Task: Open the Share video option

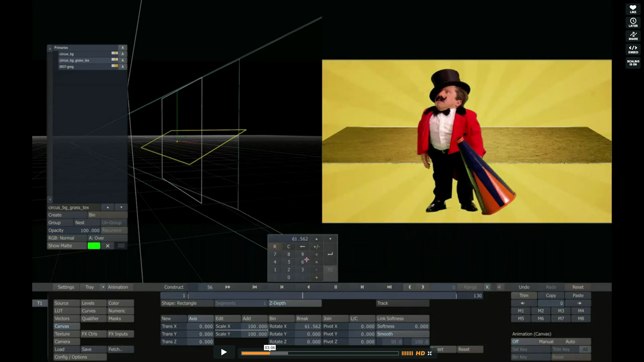Action: tap(633, 36)
